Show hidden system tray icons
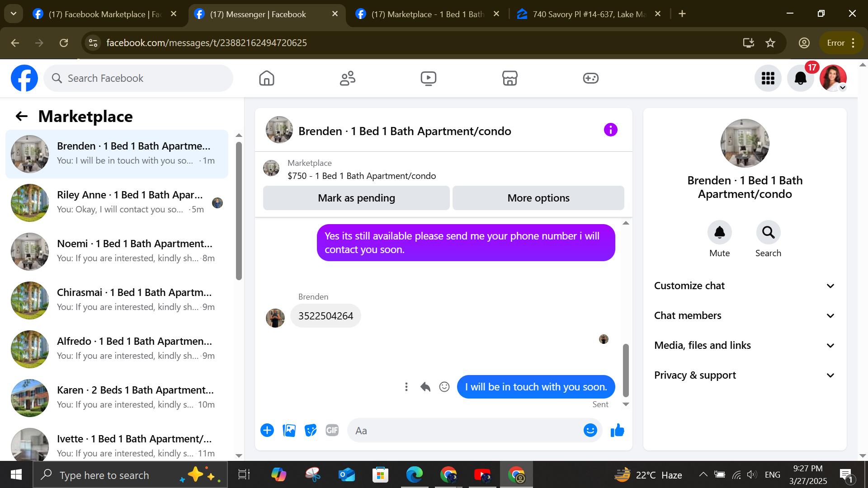 point(703,474)
